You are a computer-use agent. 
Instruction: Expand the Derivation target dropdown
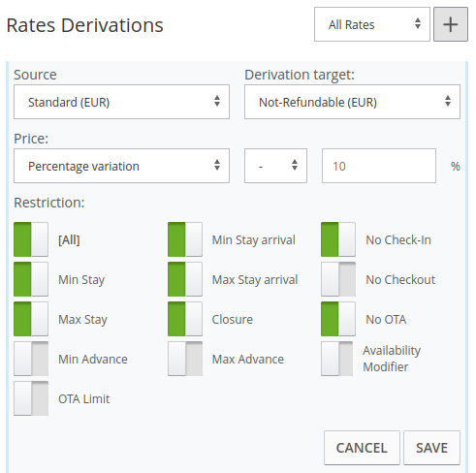coord(352,102)
